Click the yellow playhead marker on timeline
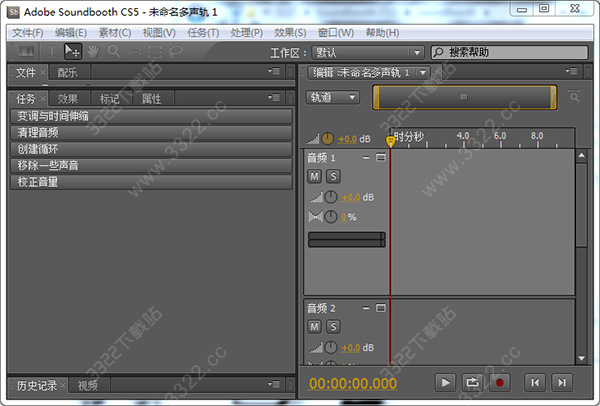Viewport: 600px width, 406px height. (390, 142)
